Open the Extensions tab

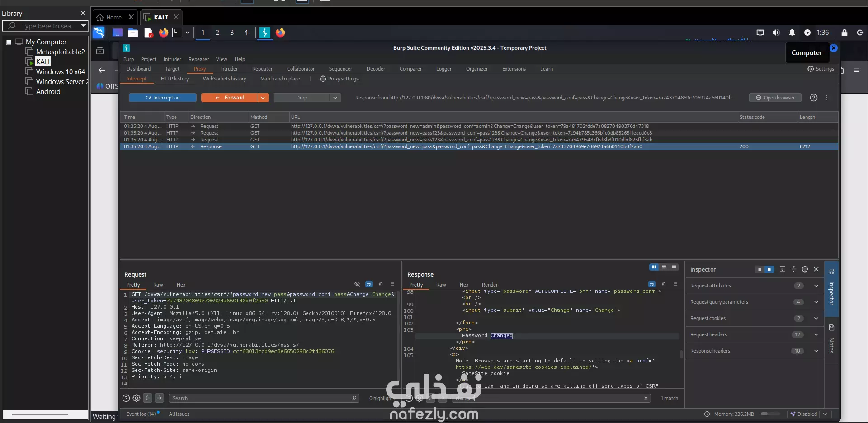(x=514, y=69)
